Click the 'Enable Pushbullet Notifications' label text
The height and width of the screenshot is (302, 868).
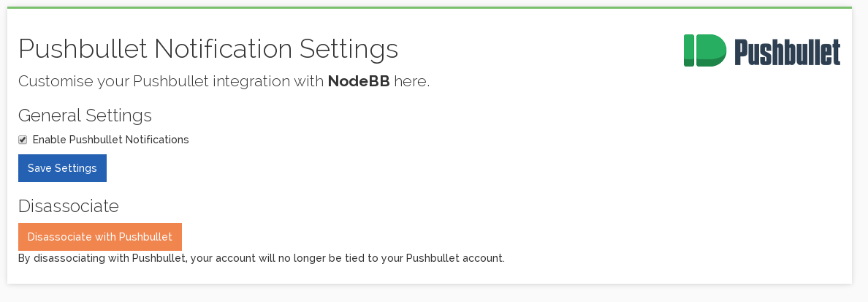[110, 140]
